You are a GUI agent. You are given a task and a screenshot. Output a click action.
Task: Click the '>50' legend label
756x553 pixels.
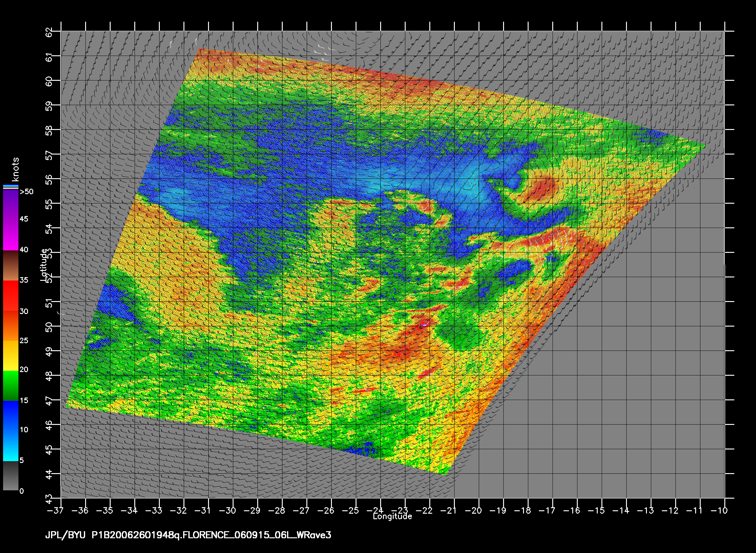(x=27, y=192)
